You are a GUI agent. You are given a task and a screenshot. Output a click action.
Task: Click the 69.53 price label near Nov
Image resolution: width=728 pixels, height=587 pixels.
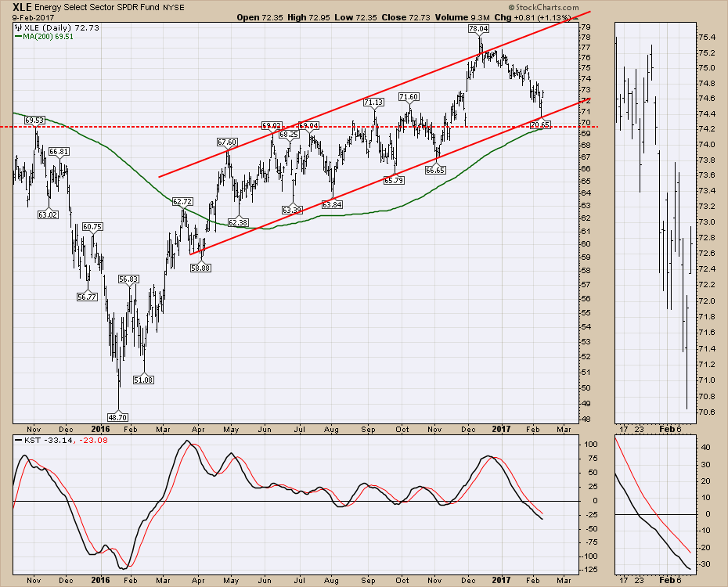tap(34, 121)
